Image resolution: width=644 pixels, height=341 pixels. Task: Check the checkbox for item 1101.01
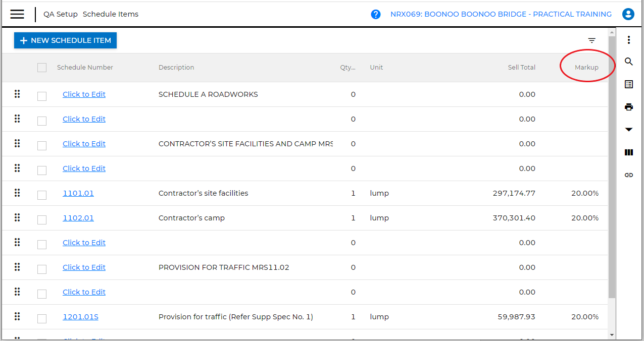(42, 195)
